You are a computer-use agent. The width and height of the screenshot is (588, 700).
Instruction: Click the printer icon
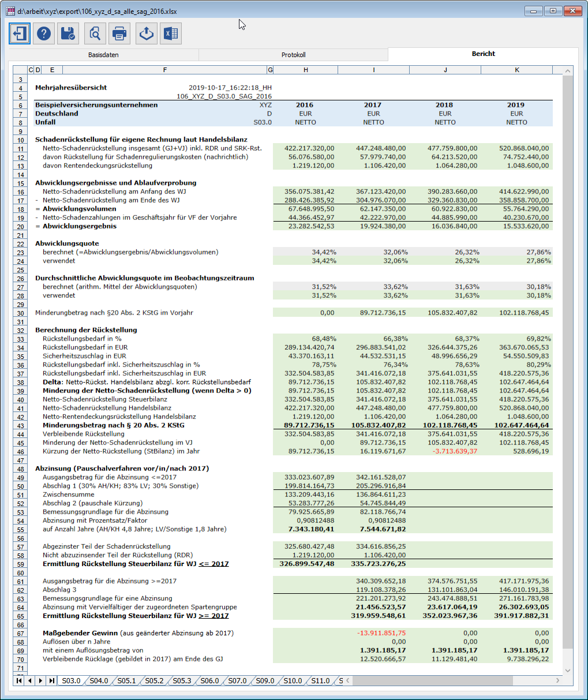tap(119, 33)
